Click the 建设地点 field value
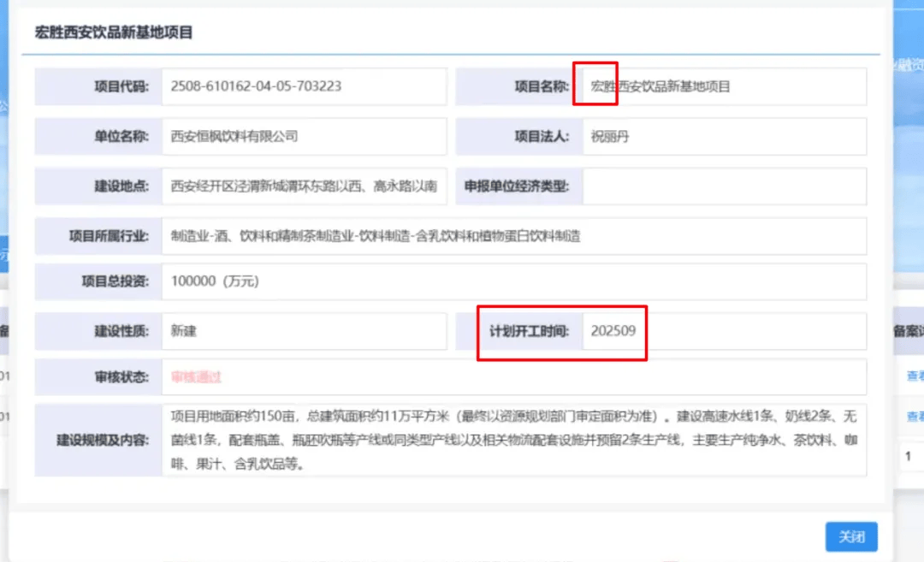The height and width of the screenshot is (562, 924). [304, 186]
